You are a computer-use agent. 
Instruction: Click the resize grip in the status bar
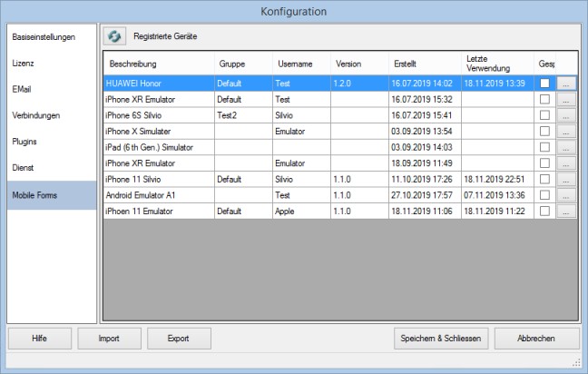(x=576, y=362)
